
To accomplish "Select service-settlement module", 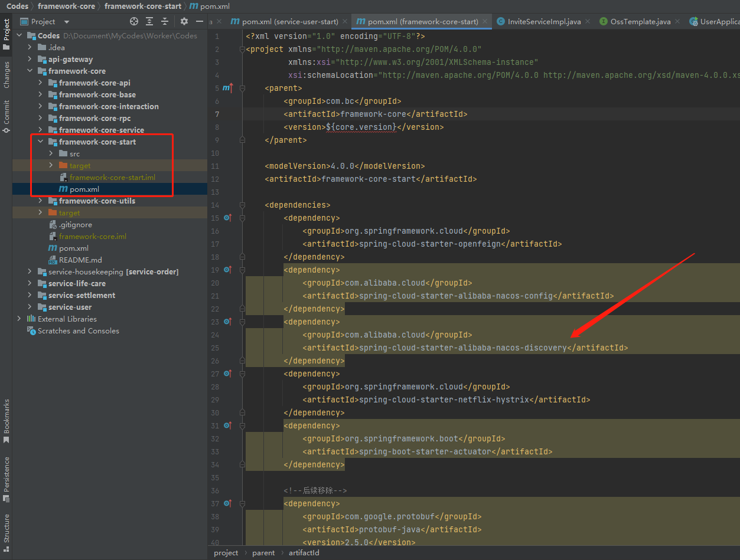I will 82,295.
